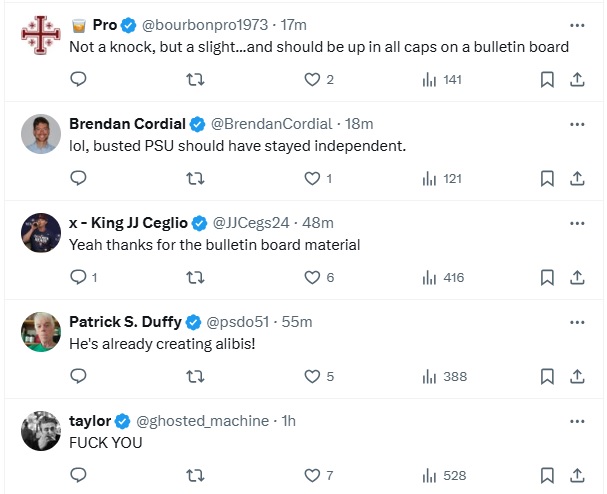The image size is (607, 494).
Task: Open more options for Brendan Cordial's tweet
Action: pyautogui.click(x=577, y=124)
